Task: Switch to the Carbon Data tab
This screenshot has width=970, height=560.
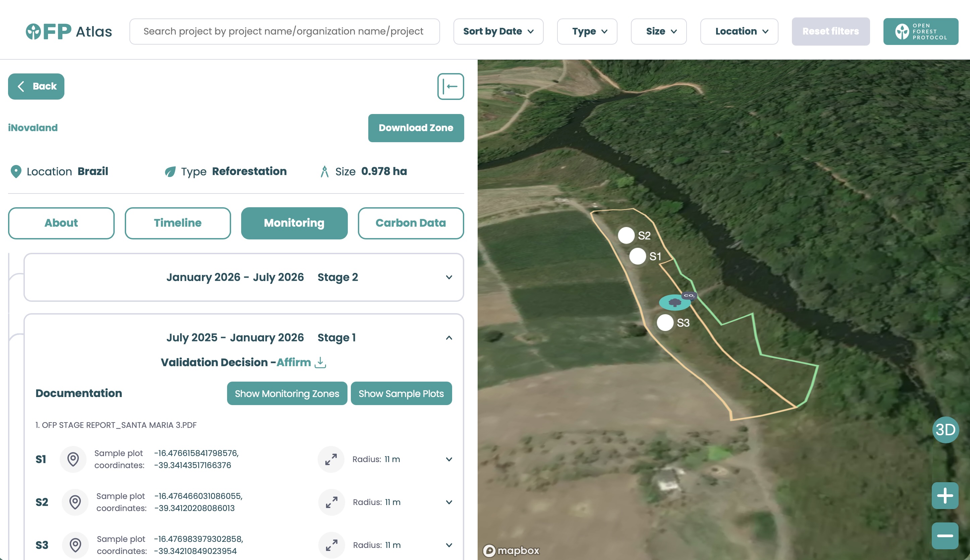Action: click(x=411, y=223)
